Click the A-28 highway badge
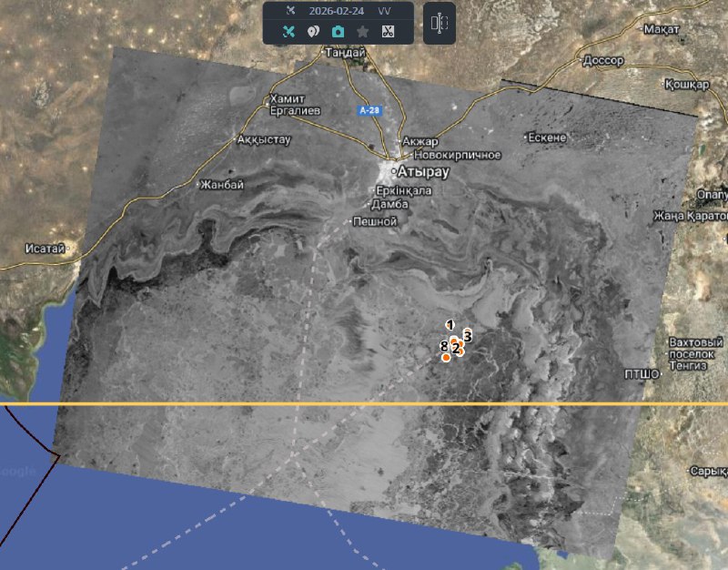Image resolution: width=728 pixels, height=570 pixels. (x=369, y=109)
